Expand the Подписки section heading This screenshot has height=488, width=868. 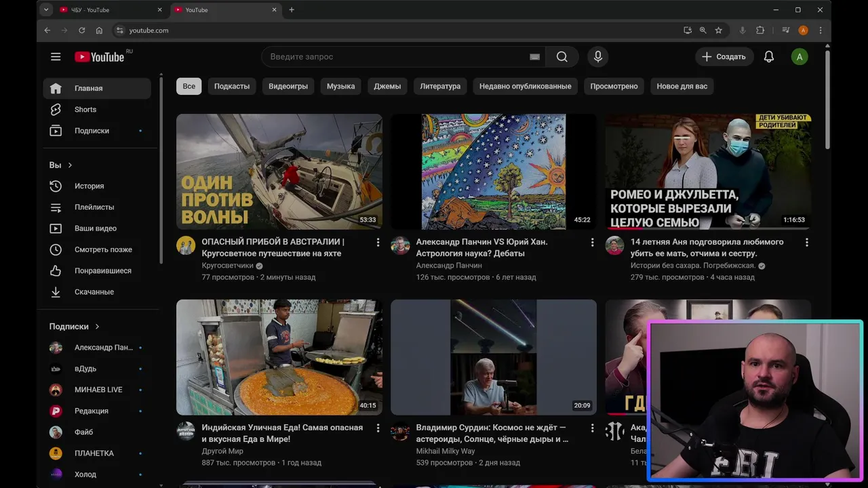click(x=75, y=327)
